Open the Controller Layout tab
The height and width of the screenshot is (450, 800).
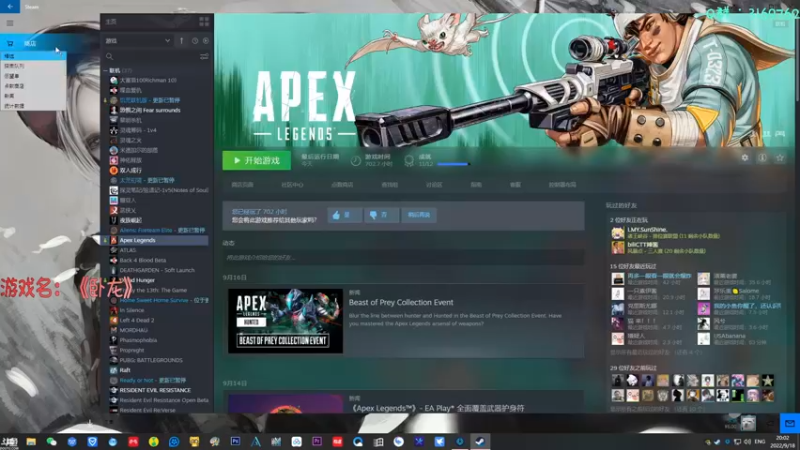tap(562, 185)
